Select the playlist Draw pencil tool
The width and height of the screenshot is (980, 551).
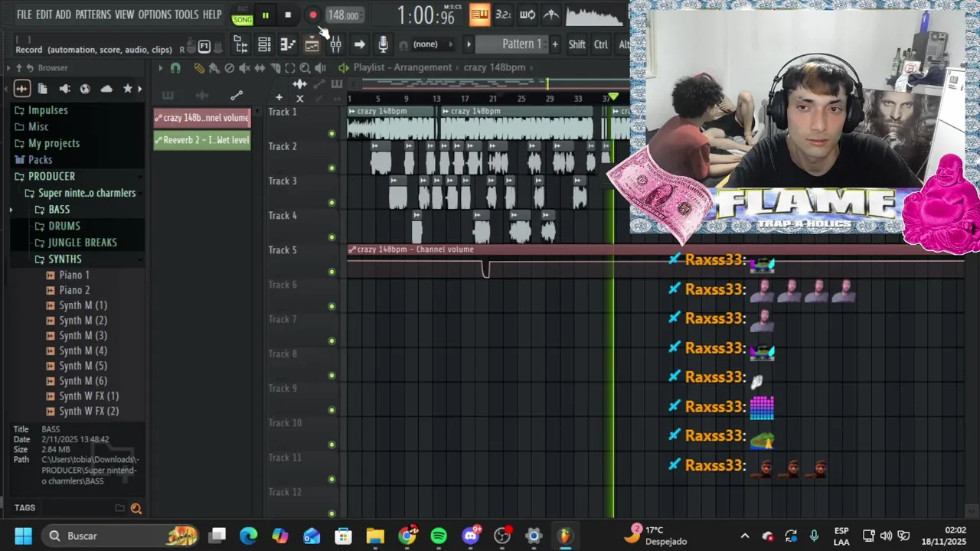pyautogui.click(x=198, y=68)
